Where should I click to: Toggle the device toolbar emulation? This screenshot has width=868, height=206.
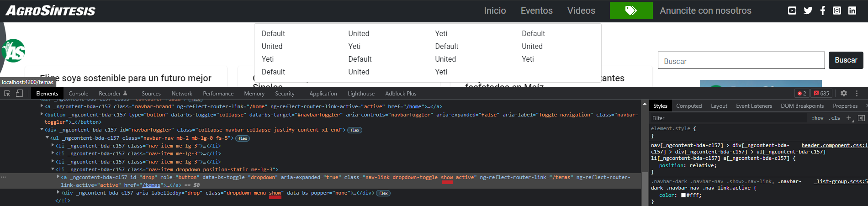click(x=19, y=93)
